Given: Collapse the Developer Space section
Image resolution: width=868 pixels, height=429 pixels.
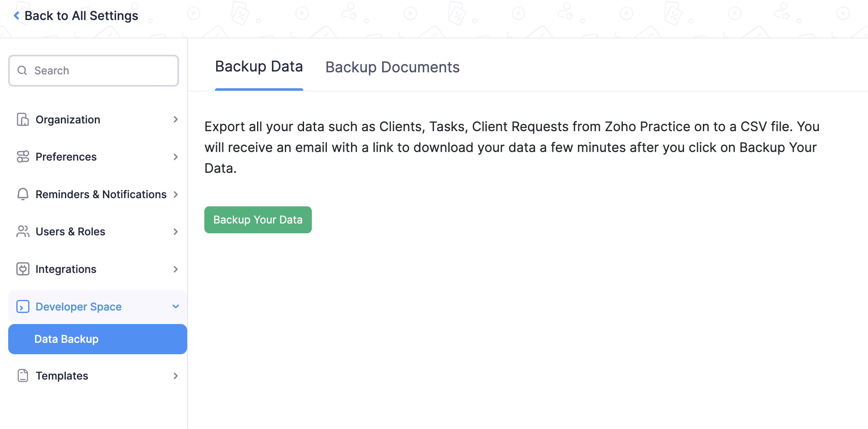Looking at the screenshot, I should pyautogui.click(x=176, y=306).
